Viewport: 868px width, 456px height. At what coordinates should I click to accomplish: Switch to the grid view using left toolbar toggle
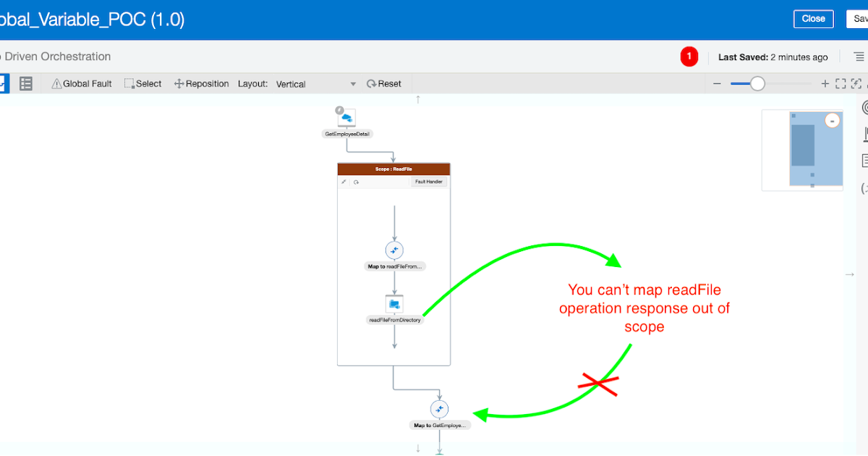pos(26,83)
